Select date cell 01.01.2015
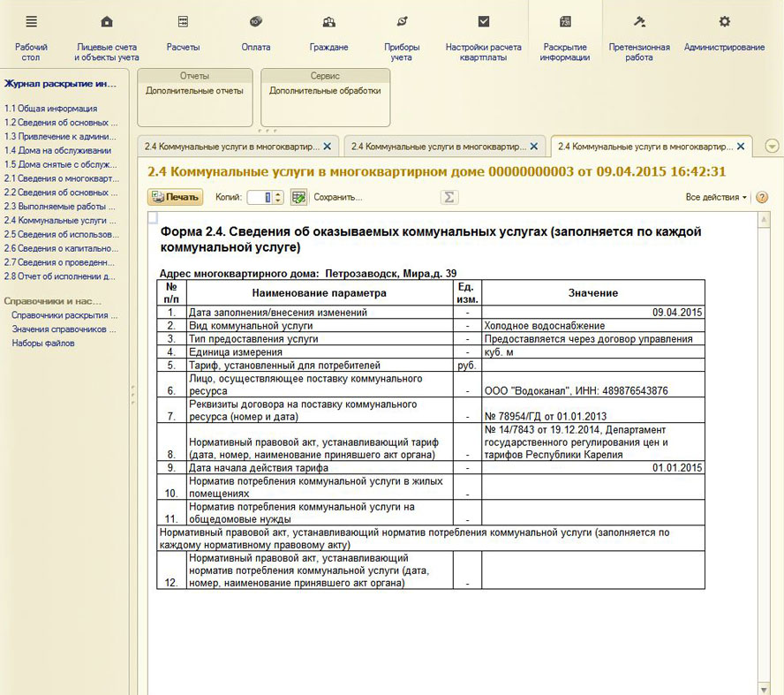Screen dimensions: 784x695 click(593, 467)
